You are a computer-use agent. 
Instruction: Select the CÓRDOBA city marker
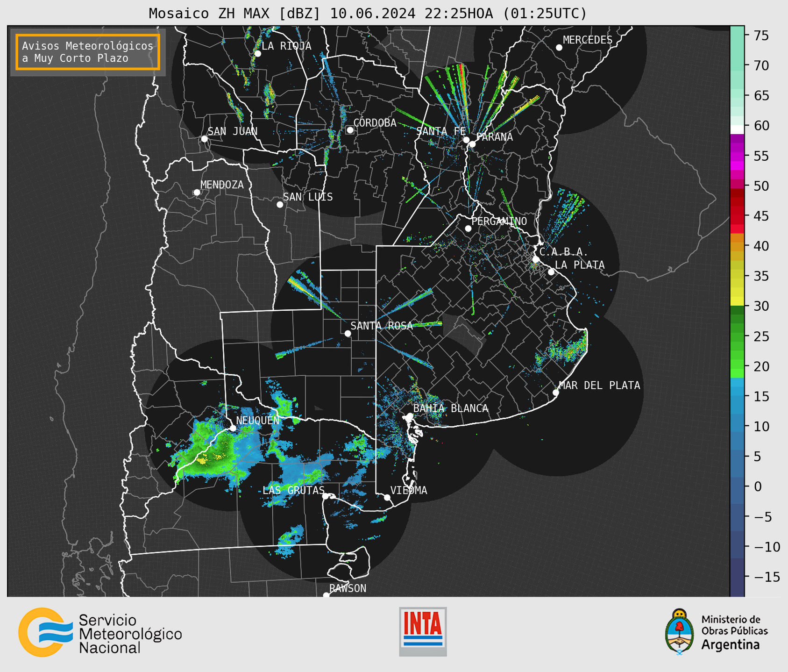pyautogui.click(x=350, y=130)
